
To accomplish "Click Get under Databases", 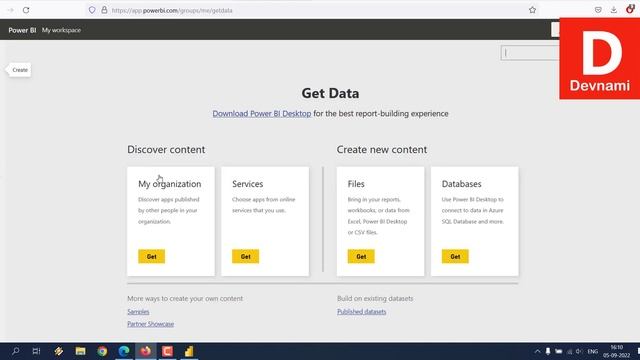I will [x=455, y=256].
